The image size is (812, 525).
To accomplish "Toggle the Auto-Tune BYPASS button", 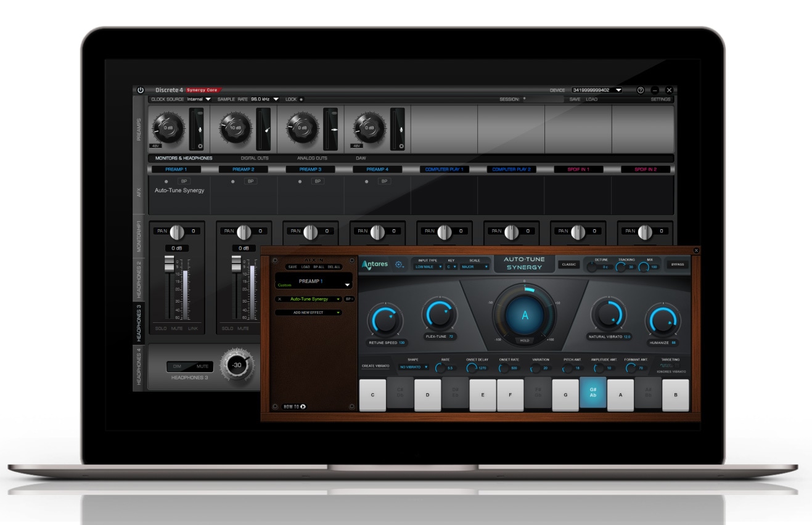I will tap(677, 264).
